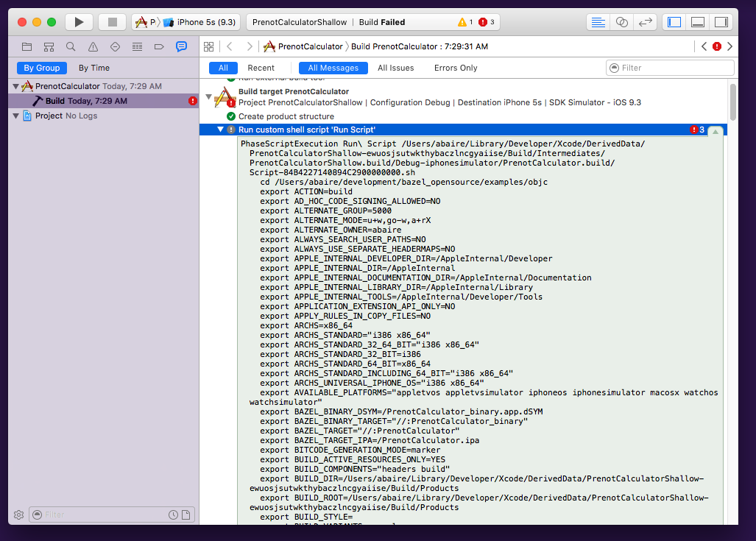This screenshot has height=541, width=756.
Task: Open the Test navigator
Action: pyautogui.click(x=116, y=47)
